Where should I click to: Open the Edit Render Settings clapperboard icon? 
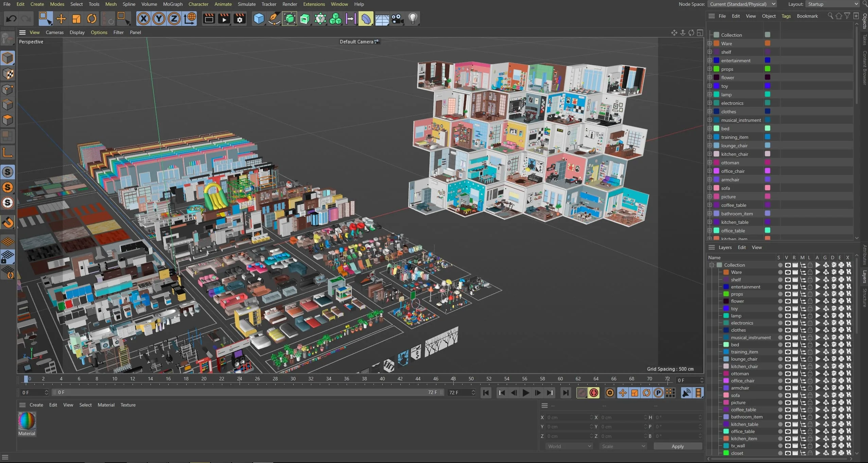pos(240,19)
